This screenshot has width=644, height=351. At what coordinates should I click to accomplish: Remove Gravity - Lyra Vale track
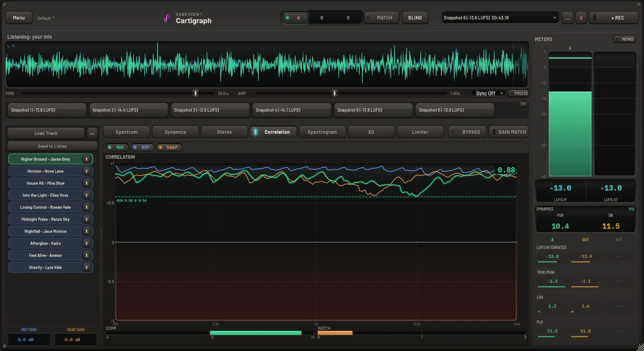coord(86,267)
